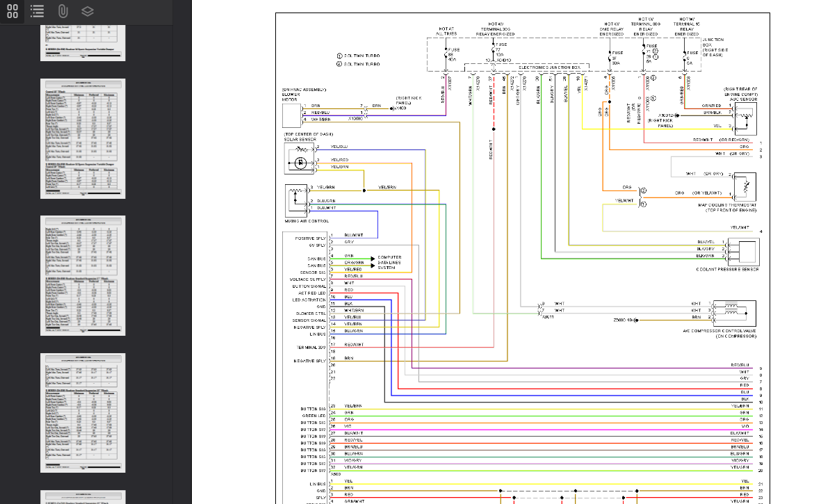Open the third fully visible page thumbnail

pos(83,413)
